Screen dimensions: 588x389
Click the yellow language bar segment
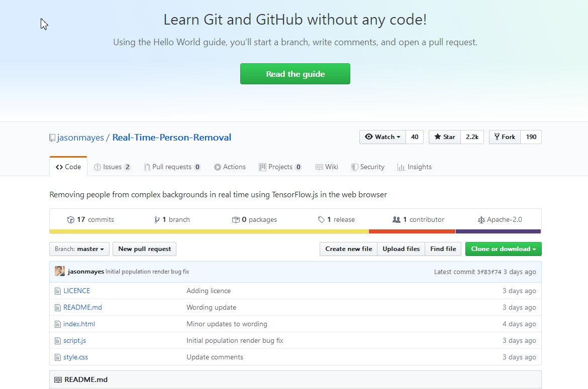click(x=209, y=231)
